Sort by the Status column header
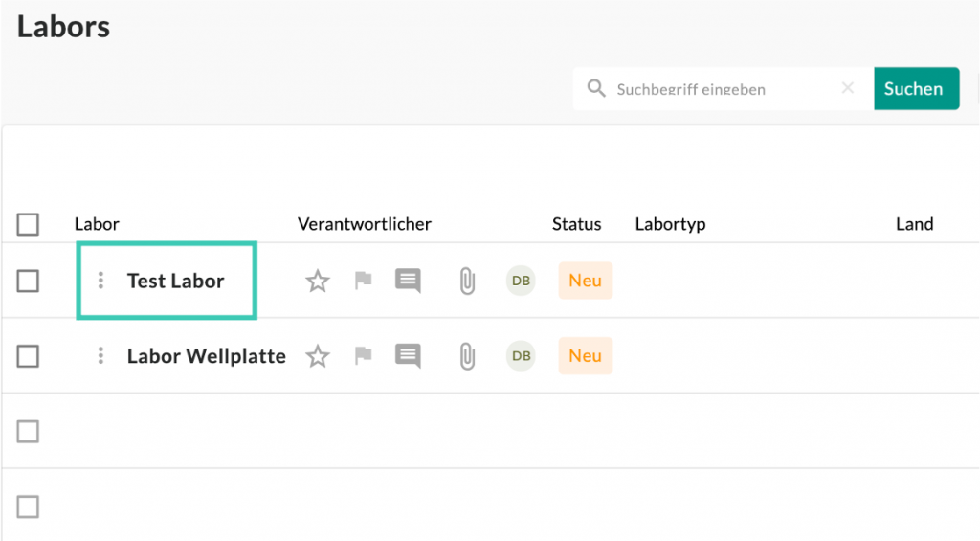The image size is (980, 541). 576,224
